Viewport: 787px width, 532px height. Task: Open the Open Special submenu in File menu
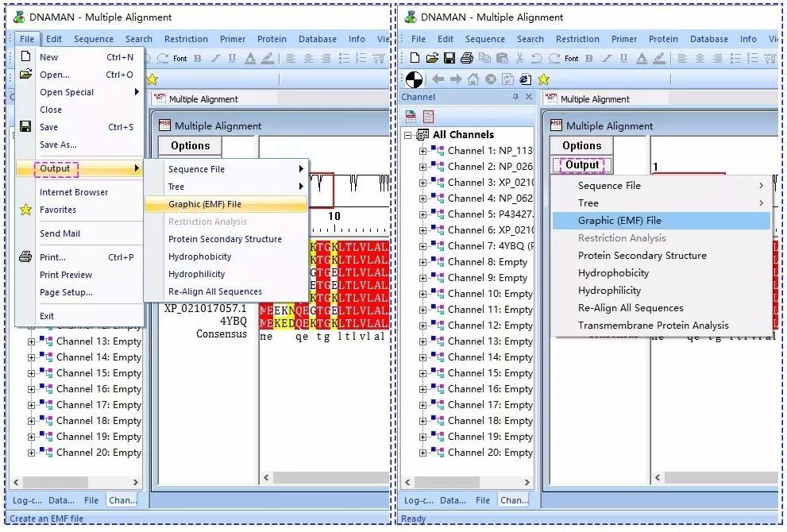tap(80, 92)
